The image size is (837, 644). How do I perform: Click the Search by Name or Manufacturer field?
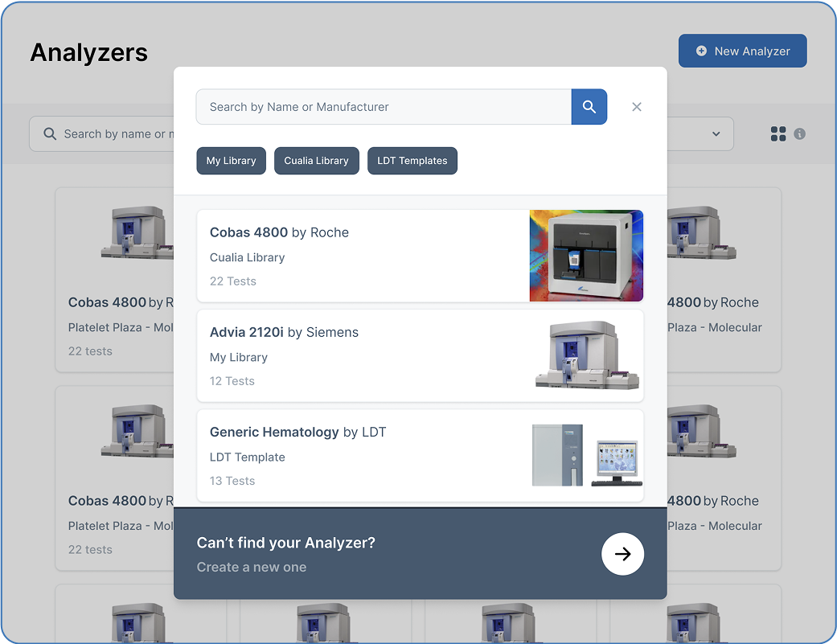(x=384, y=107)
